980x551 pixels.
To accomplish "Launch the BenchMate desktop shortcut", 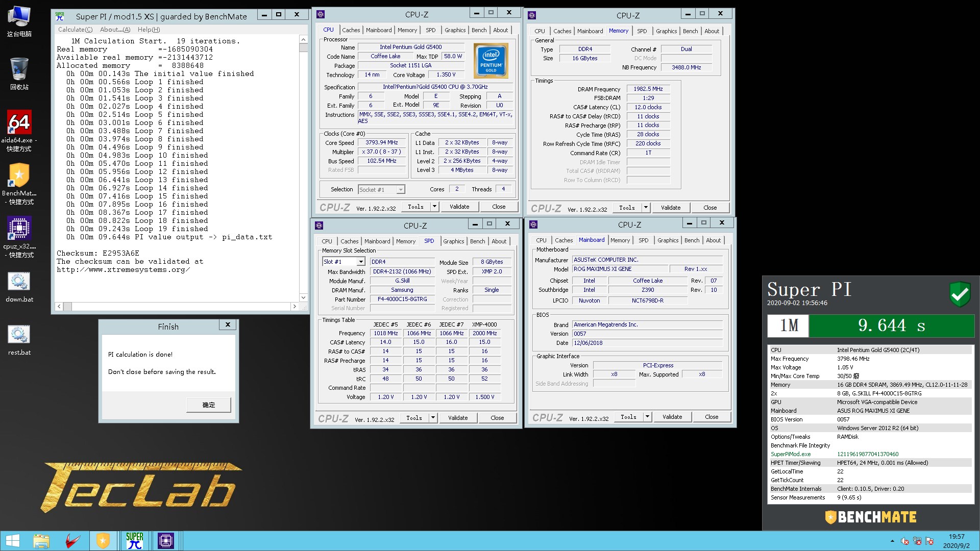I will [x=19, y=184].
